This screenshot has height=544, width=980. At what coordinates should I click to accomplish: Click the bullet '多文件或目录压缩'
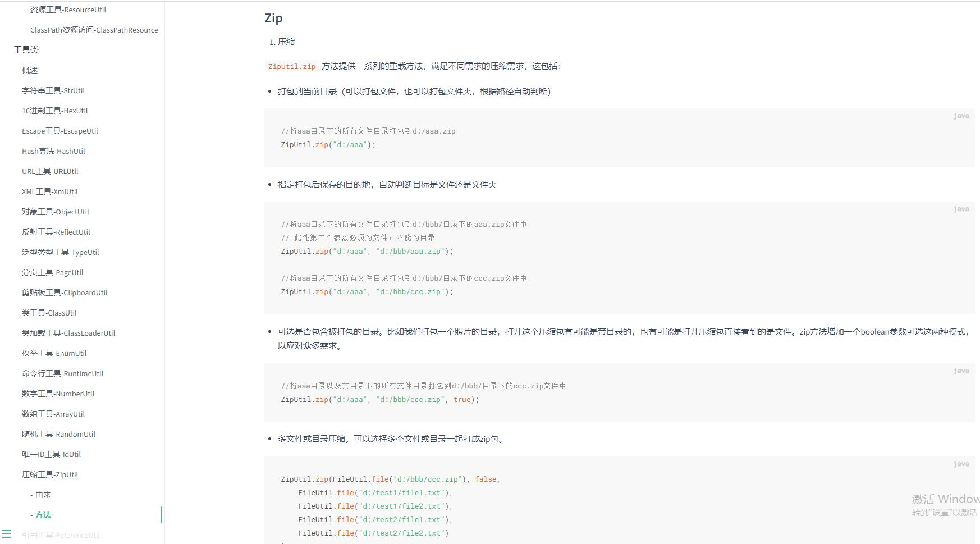[392, 439]
